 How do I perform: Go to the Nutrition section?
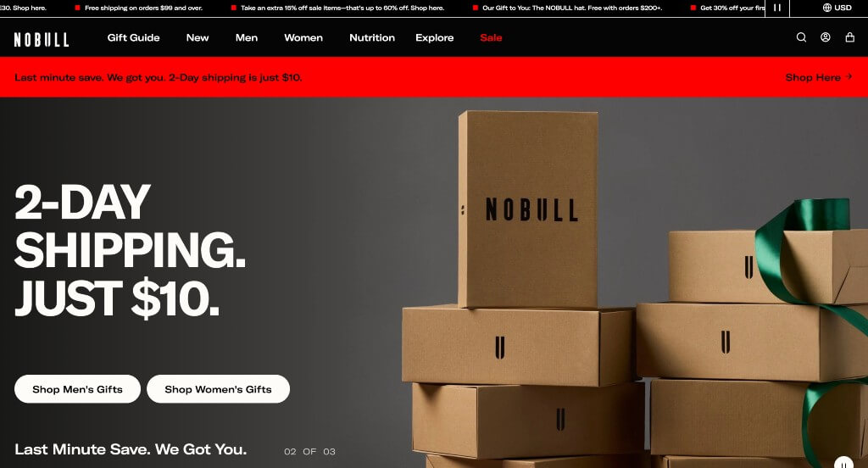pyautogui.click(x=372, y=37)
